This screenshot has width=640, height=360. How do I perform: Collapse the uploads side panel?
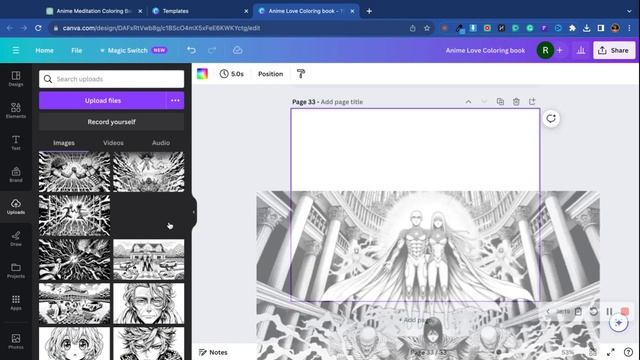click(x=193, y=212)
